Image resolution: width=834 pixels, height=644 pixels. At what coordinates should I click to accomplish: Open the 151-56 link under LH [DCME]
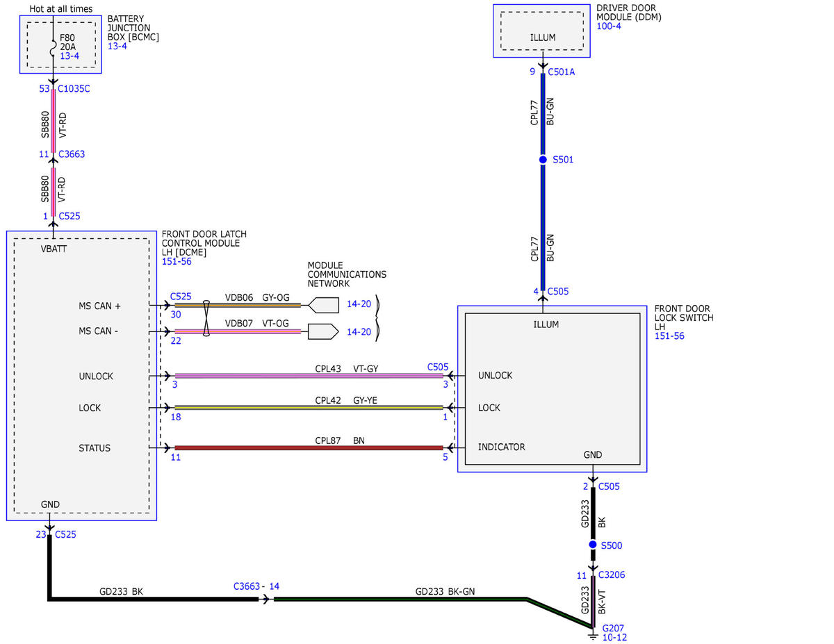tap(177, 261)
